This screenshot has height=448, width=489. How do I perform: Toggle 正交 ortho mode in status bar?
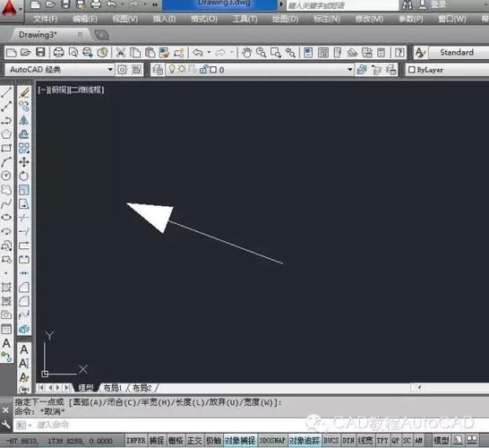(x=194, y=441)
